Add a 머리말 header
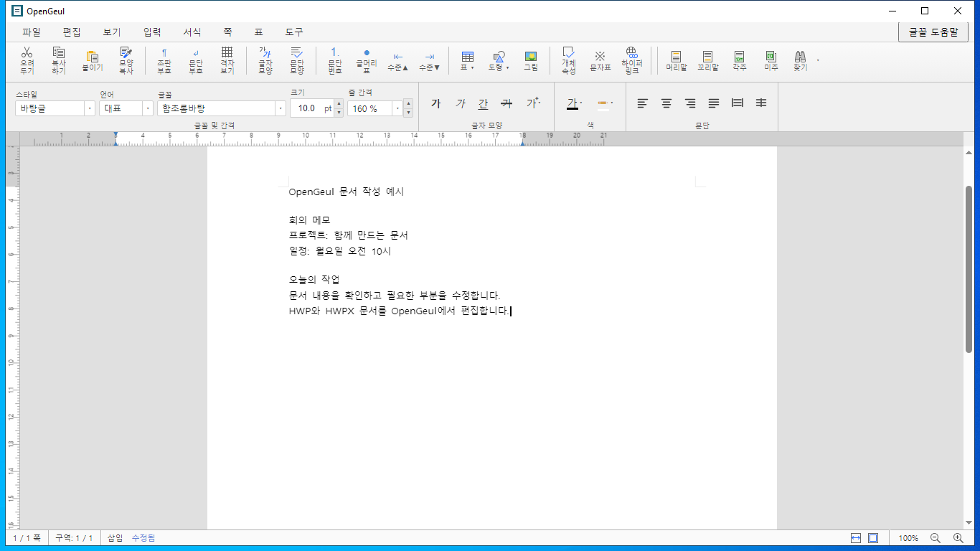 point(677,60)
